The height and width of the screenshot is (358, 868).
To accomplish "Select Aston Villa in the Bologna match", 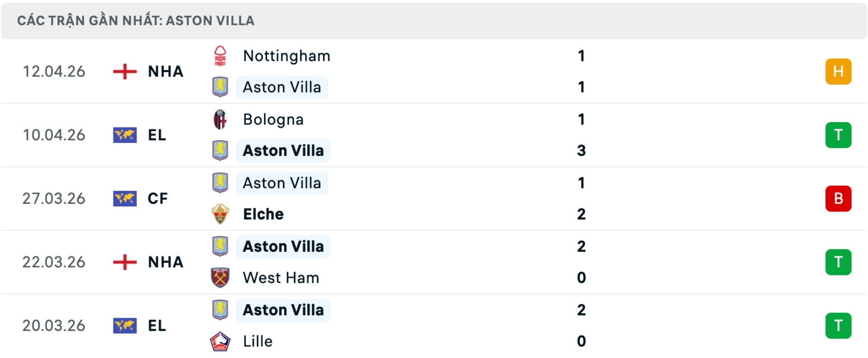I will click(283, 151).
